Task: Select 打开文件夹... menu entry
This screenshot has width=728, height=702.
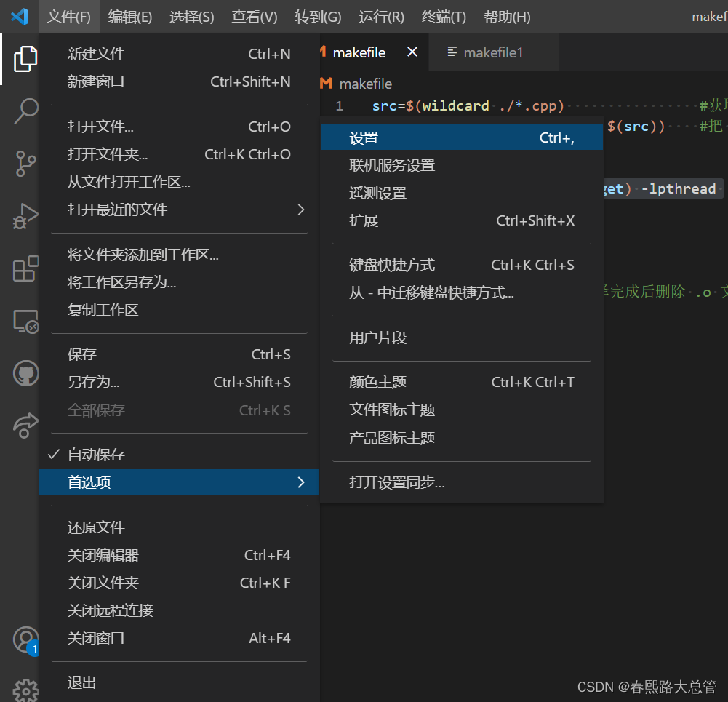Action: (179, 154)
